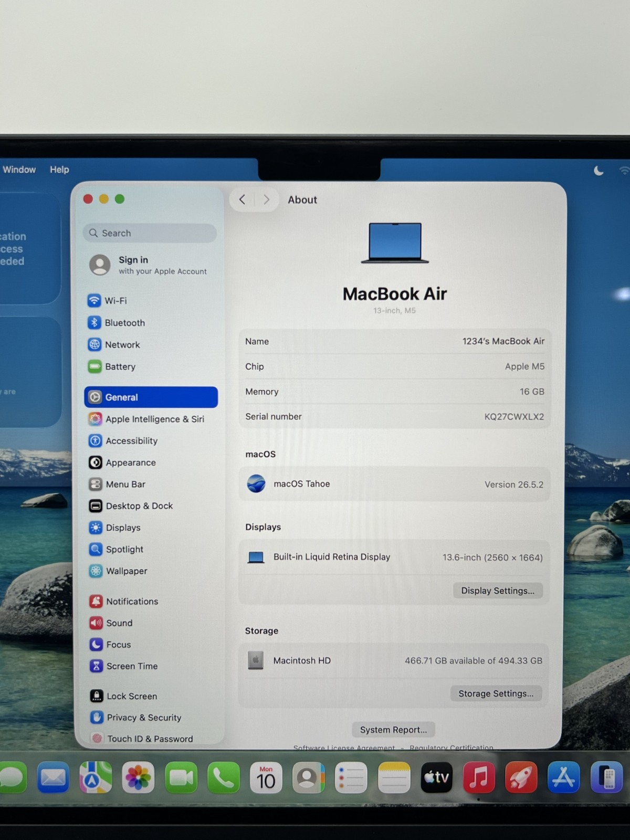
Task: Go forward with the right chevron
Action: point(266,199)
